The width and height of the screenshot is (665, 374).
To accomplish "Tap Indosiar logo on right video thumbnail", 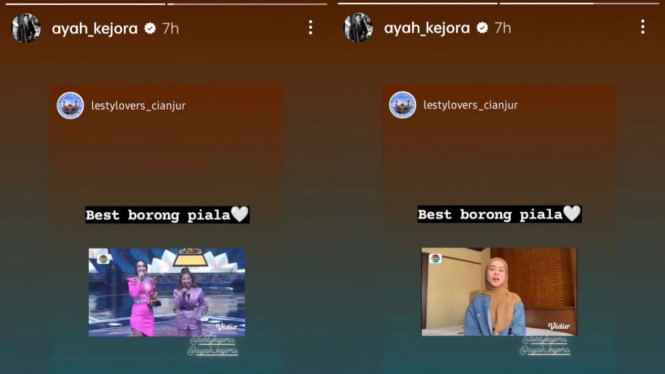I will click(x=435, y=258).
